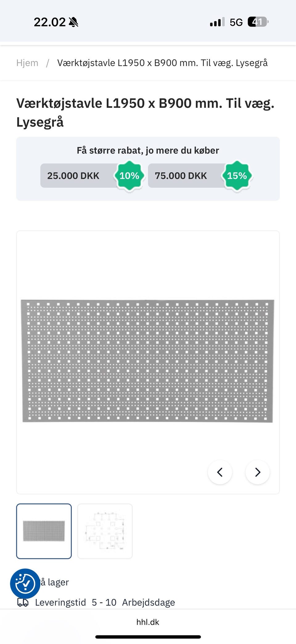Screen dimensions: 296x644
Task: Tap the cellular signal bars icon
Action: coord(217,22)
